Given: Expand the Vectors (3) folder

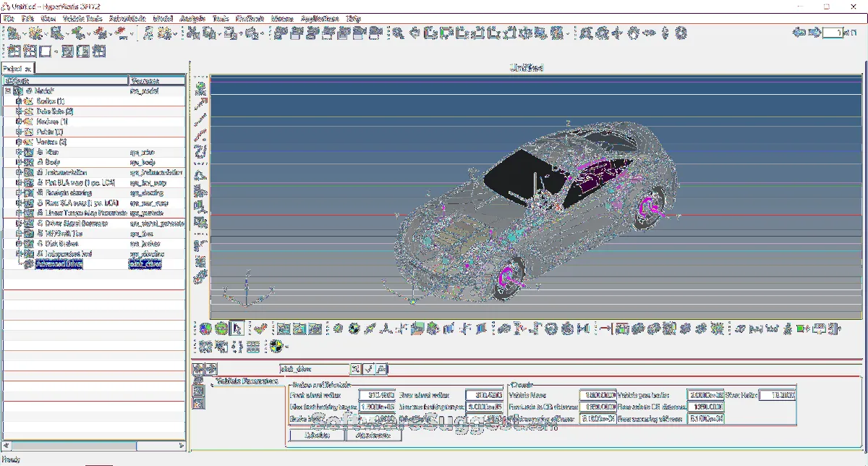Looking at the screenshot, I should [x=19, y=142].
